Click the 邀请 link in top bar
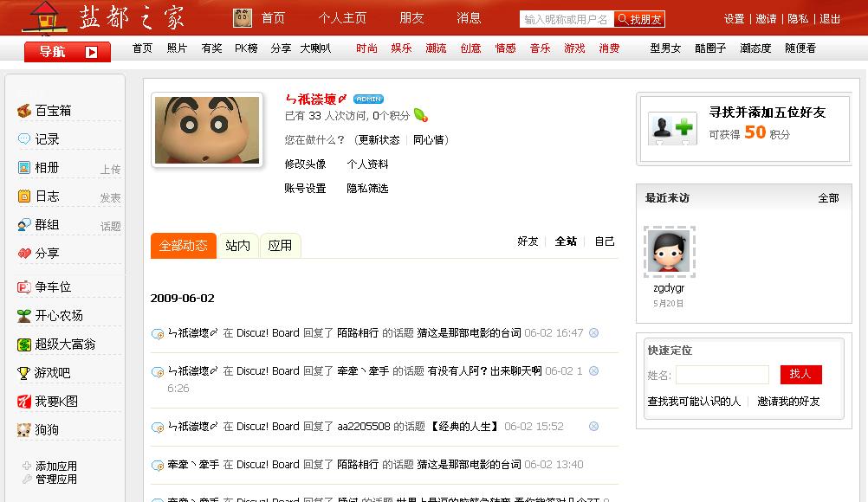The height and width of the screenshot is (502, 868). (766, 19)
